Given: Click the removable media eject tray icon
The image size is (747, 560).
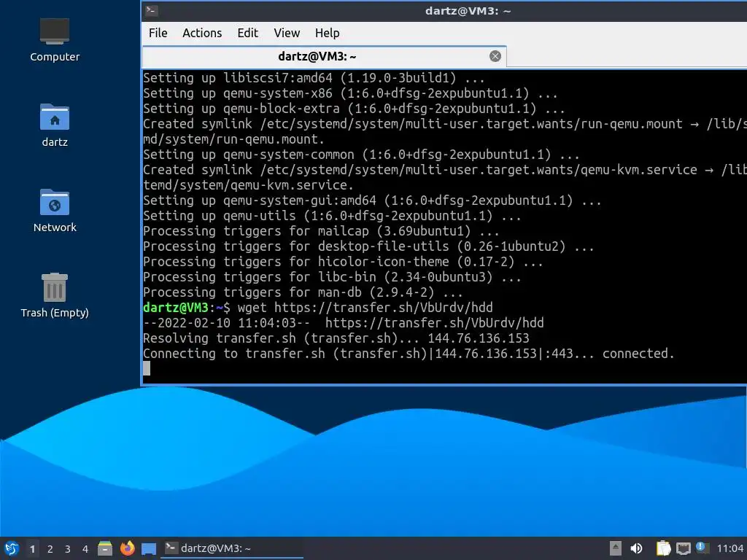Looking at the screenshot, I should point(616,548).
